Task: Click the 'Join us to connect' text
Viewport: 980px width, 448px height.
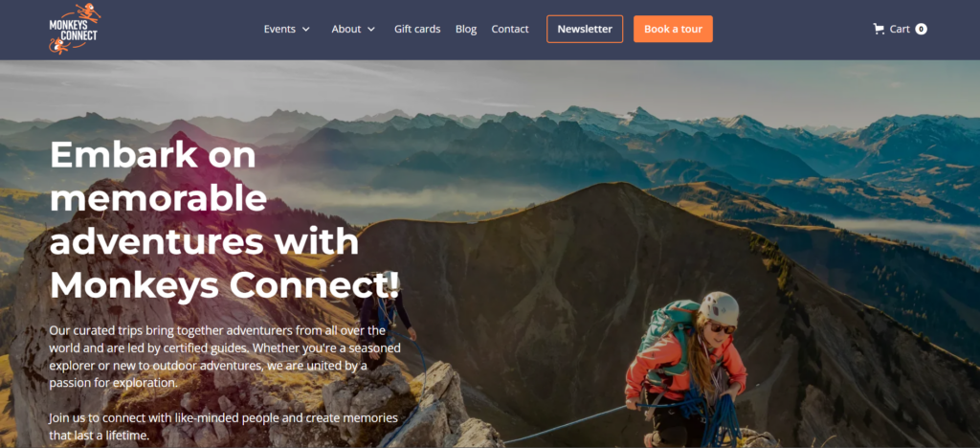Action: click(x=224, y=426)
